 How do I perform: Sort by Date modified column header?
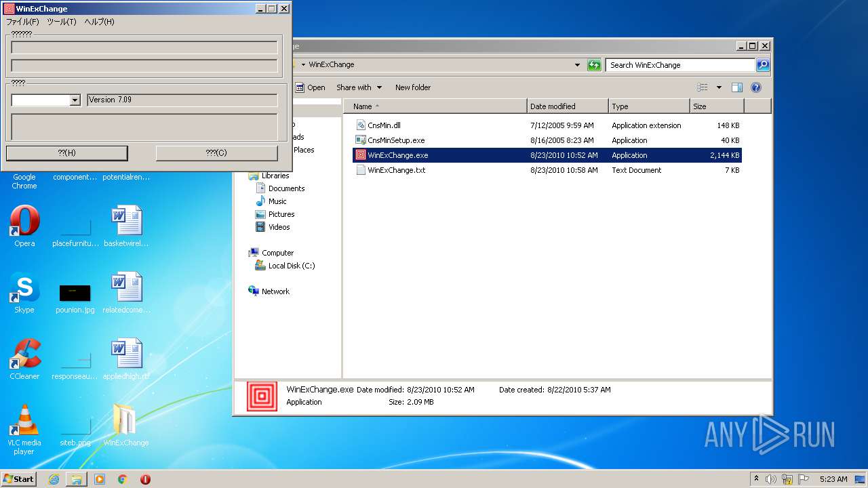[568, 106]
